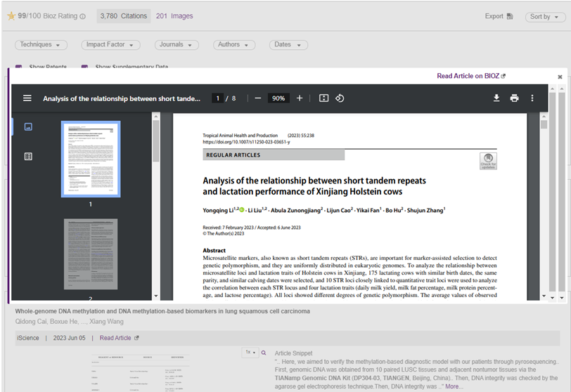Expand the Impact Factor dropdown
Image resolution: width=571 pixels, height=392 pixels.
[109, 45]
